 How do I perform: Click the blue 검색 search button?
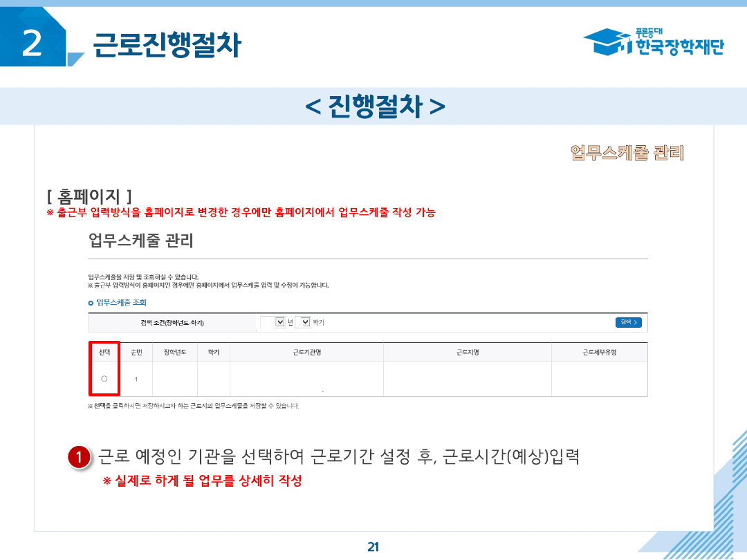coord(628,322)
